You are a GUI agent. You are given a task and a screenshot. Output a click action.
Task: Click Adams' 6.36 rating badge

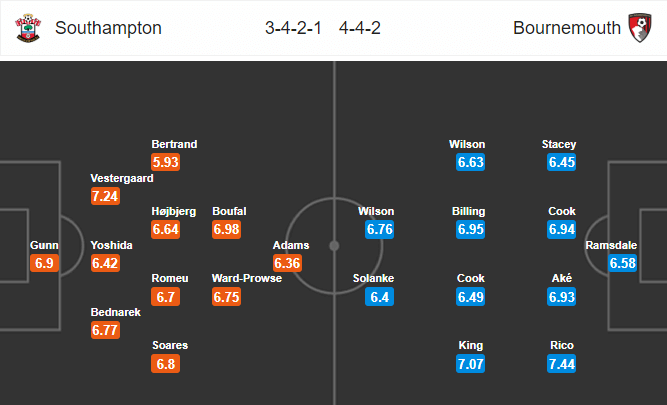tap(287, 263)
